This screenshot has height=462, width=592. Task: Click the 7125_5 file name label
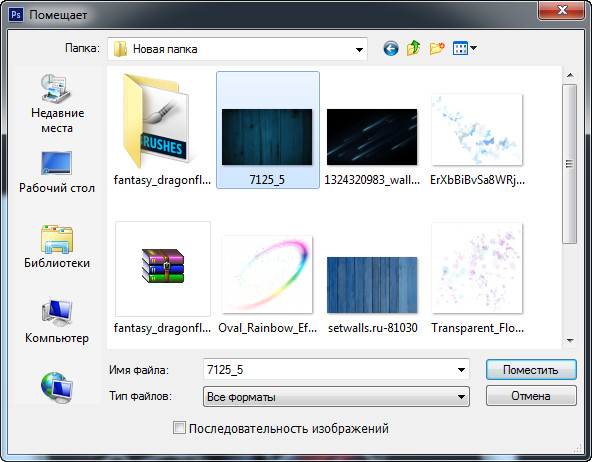[x=267, y=179]
